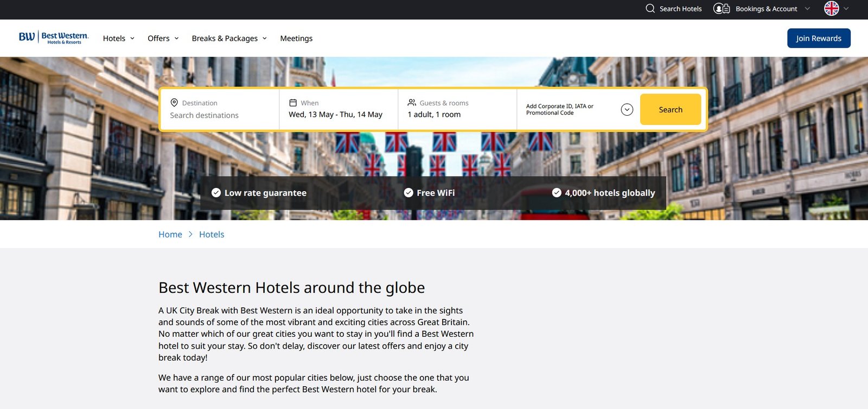This screenshot has height=409, width=868.
Task: Go to the Meetings page
Action: [296, 39]
